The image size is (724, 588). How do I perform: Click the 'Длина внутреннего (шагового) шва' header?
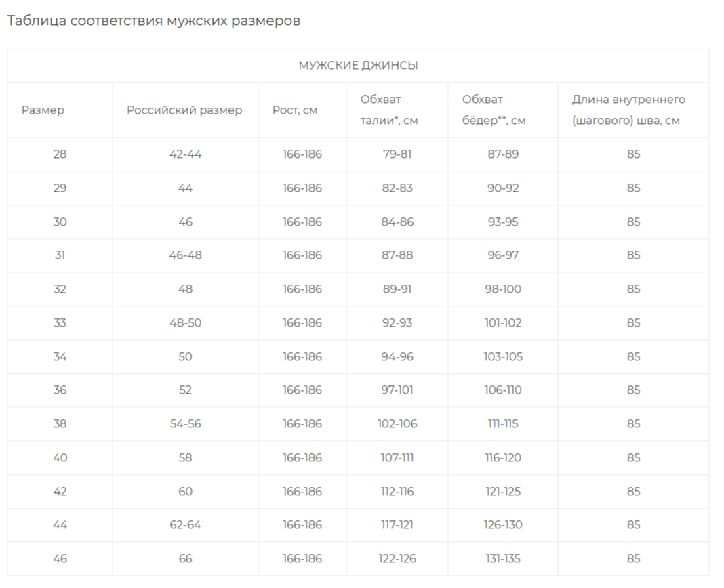(x=628, y=110)
